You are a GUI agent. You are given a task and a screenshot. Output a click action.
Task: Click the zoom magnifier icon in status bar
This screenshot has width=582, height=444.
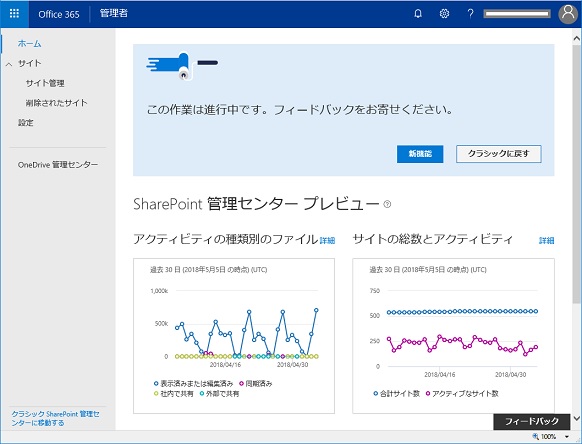tap(536, 437)
